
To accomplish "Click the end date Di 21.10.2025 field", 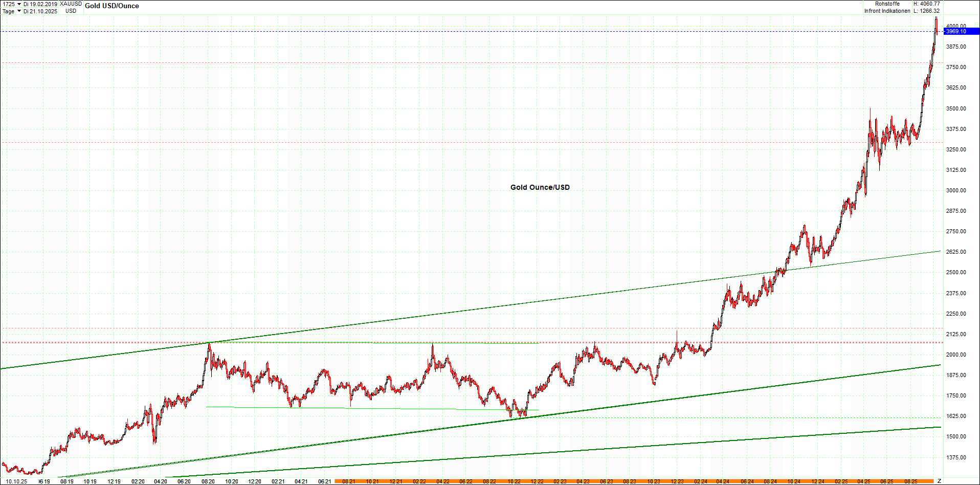I will coord(40,11).
